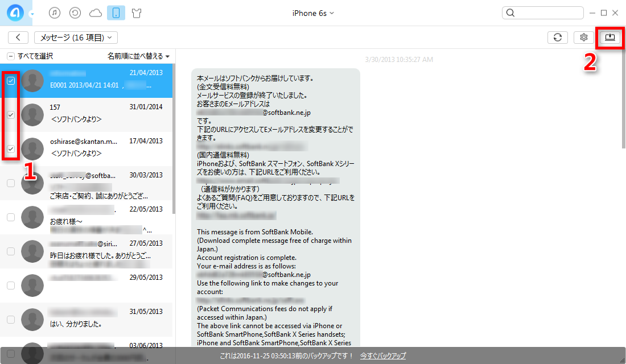Screen dimensions: 626x364
Task: Switch to the iCloud content icon
Action: (x=96, y=13)
